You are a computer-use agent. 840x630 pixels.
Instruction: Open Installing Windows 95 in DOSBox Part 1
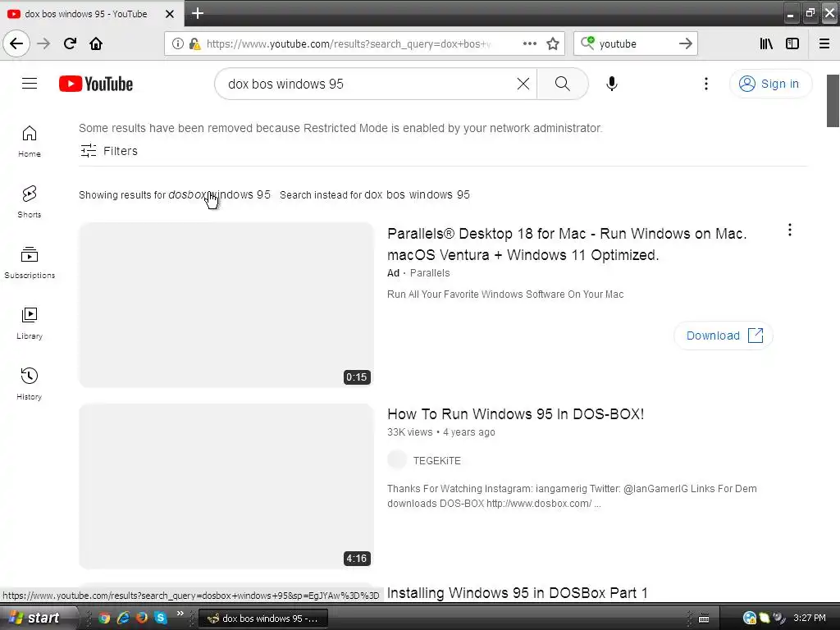(517, 593)
